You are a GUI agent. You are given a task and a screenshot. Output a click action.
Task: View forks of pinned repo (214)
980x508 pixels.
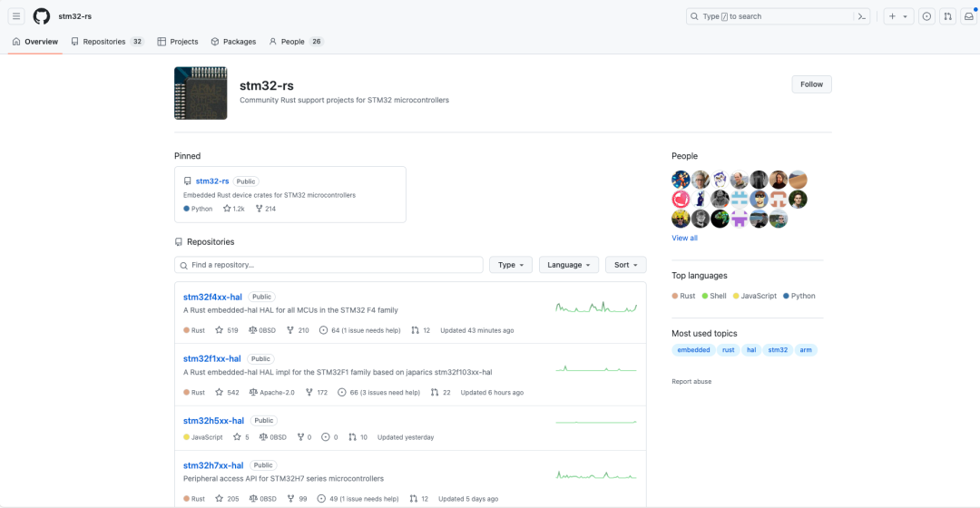pos(266,209)
